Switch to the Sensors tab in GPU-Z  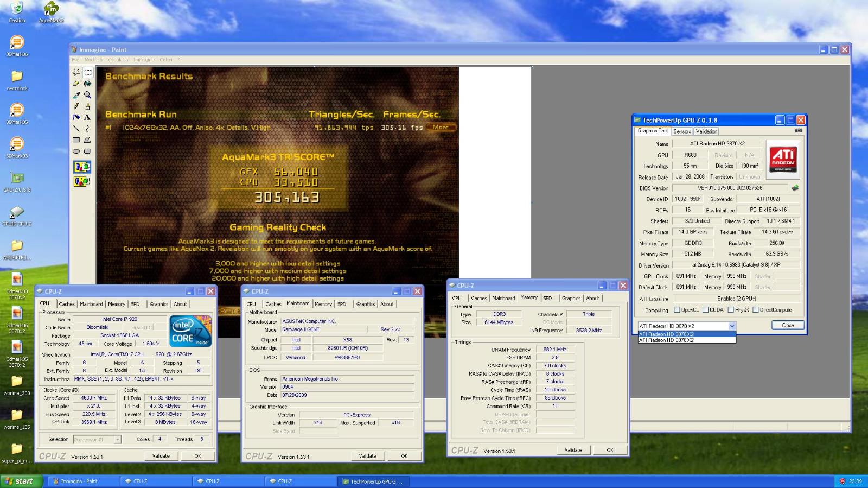(x=682, y=131)
